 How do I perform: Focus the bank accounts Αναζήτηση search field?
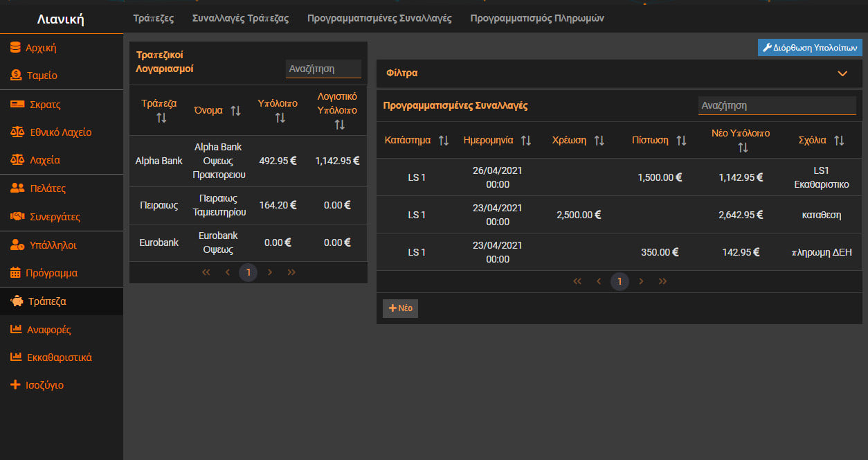tap(323, 69)
